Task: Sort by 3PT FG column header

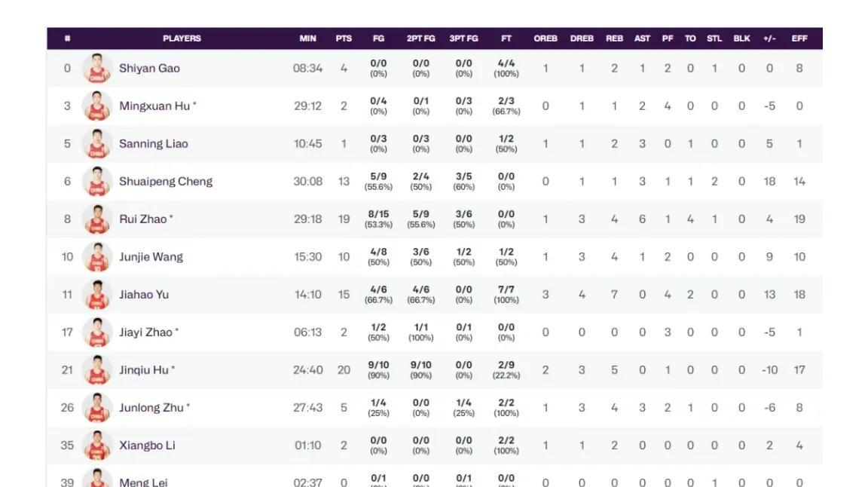Action: (463, 38)
